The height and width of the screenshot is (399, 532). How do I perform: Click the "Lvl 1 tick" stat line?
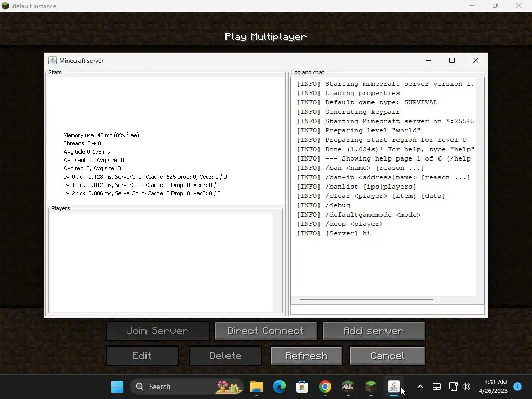pyautogui.click(x=142, y=185)
